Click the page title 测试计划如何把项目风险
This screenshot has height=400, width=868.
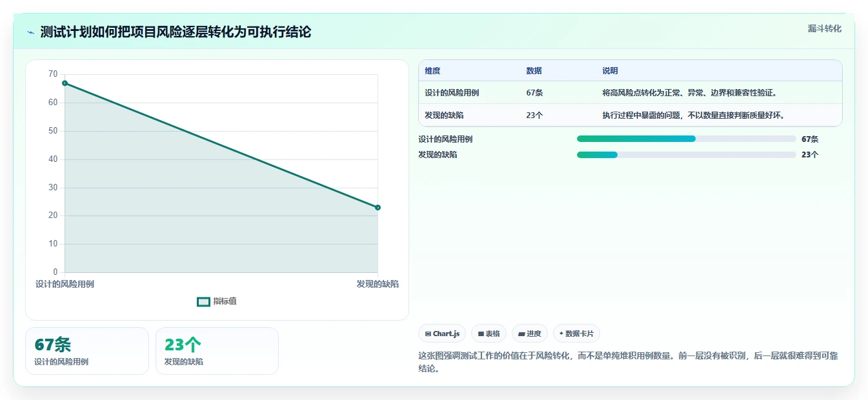point(176,32)
